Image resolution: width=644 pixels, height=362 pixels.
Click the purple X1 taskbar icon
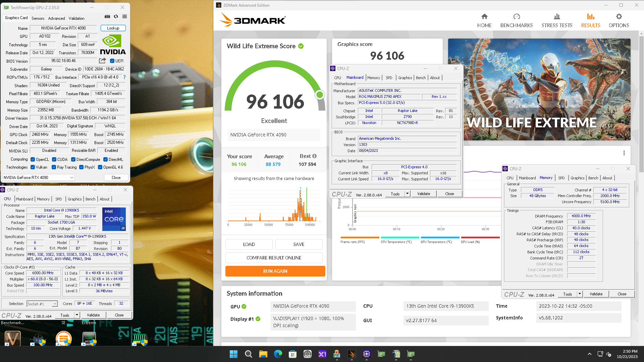[322, 354]
